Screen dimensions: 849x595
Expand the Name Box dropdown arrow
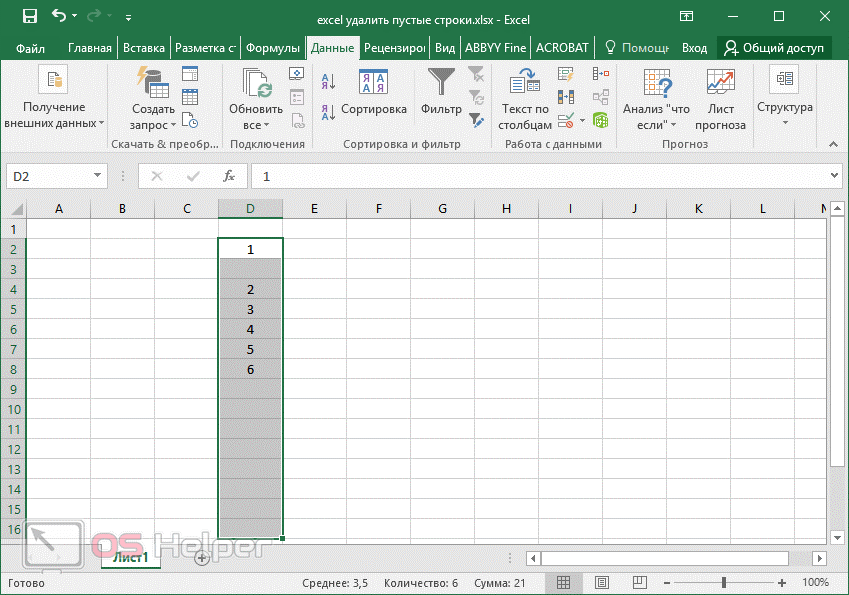coord(98,176)
